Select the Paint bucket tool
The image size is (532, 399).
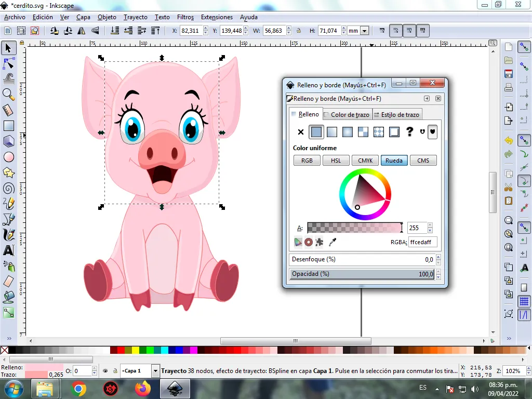pyautogui.click(x=8, y=297)
